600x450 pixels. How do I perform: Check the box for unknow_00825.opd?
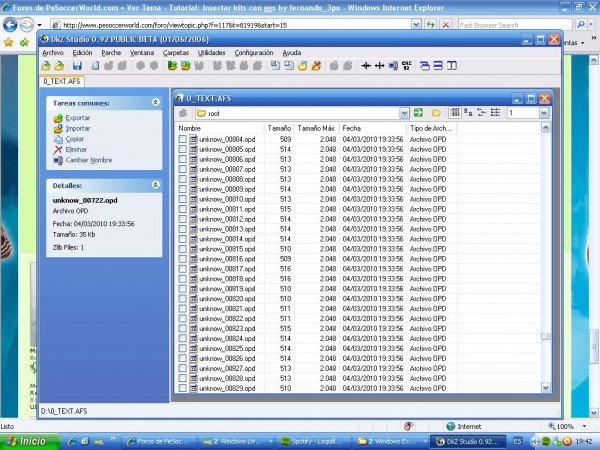click(183, 348)
